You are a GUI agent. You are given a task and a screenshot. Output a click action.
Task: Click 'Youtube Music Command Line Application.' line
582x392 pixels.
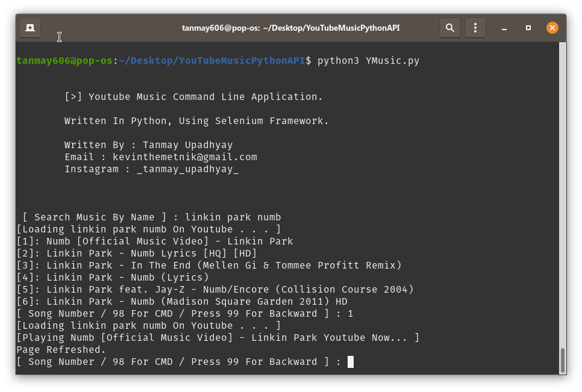193,97
